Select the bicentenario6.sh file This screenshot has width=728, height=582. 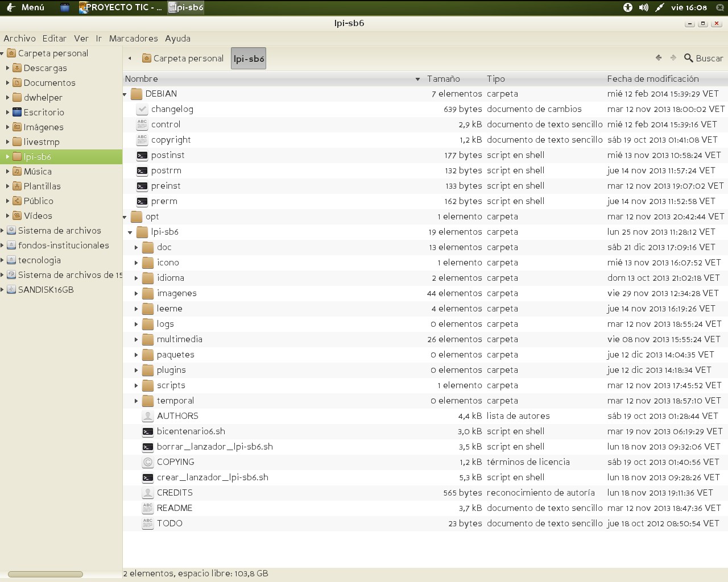[191, 431]
